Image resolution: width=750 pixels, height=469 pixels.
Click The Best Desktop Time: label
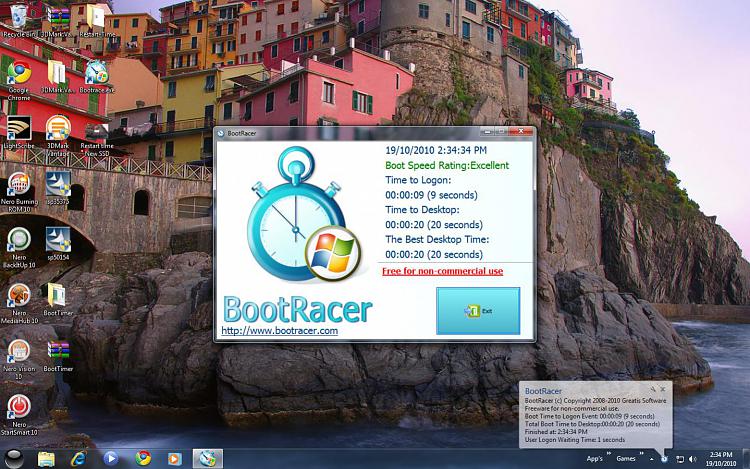437,240
